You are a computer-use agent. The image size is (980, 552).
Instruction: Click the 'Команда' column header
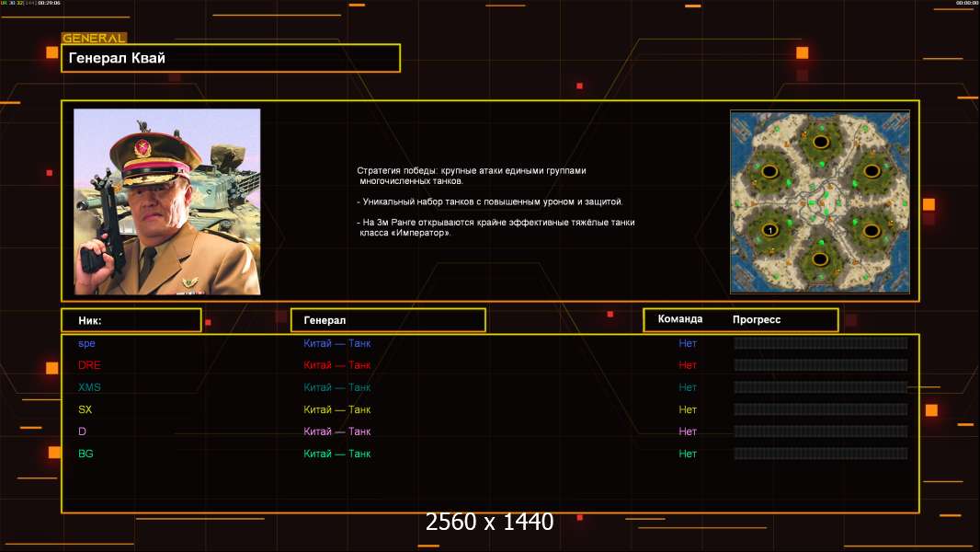tap(680, 319)
